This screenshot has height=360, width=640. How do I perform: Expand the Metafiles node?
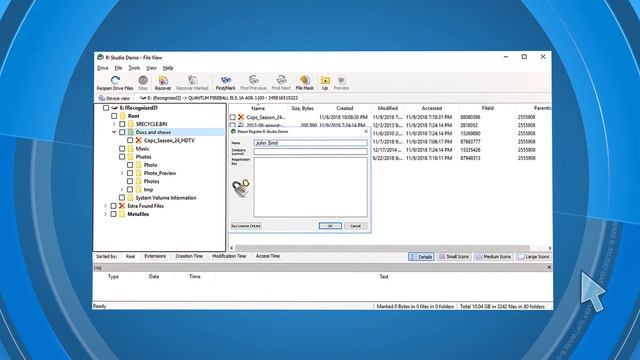(105, 214)
